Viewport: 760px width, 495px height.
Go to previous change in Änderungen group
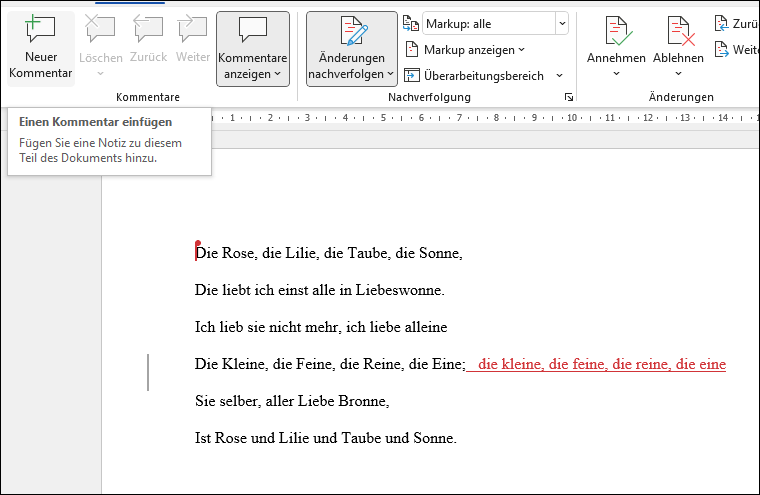pos(736,23)
